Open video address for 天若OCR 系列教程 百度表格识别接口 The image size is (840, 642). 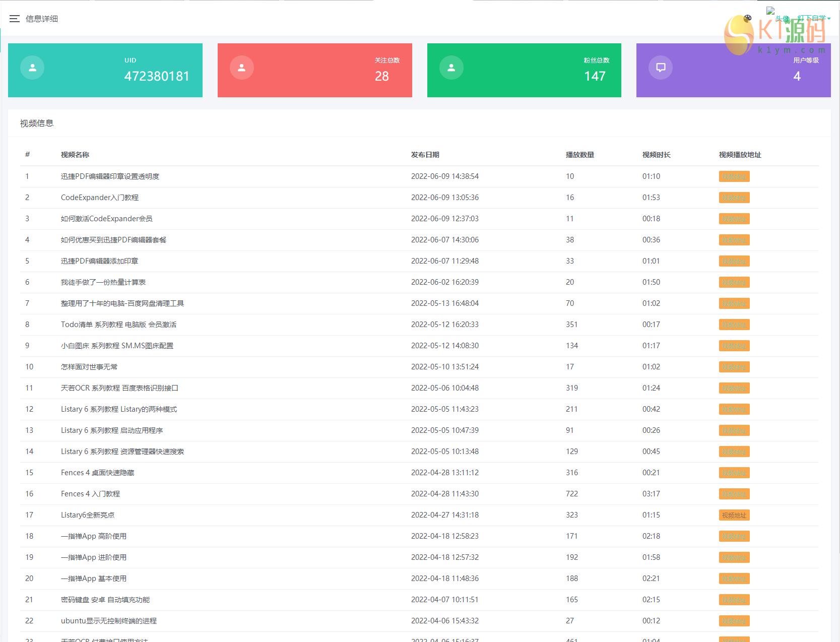click(x=734, y=388)
